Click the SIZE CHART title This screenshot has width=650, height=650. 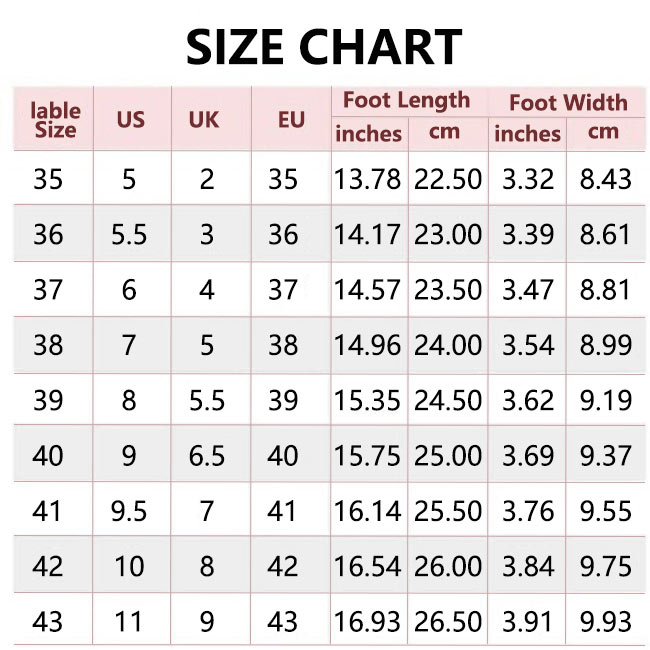[x=324, y=47]
